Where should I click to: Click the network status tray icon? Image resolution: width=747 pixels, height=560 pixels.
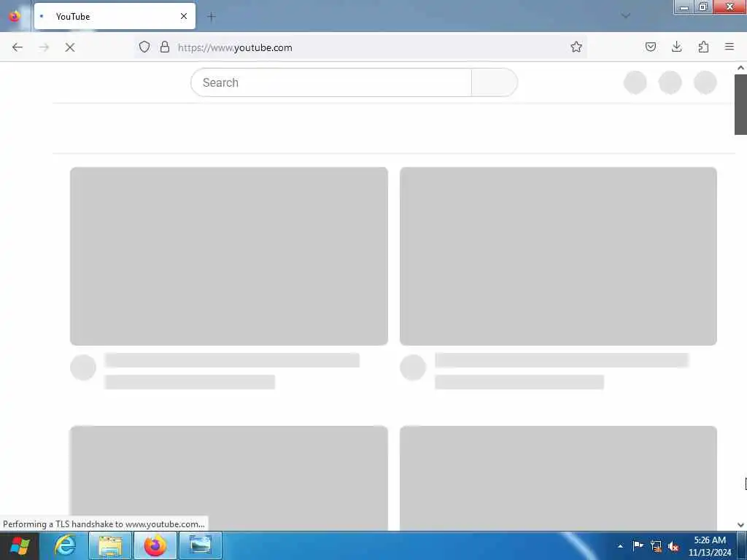point(656,546)
